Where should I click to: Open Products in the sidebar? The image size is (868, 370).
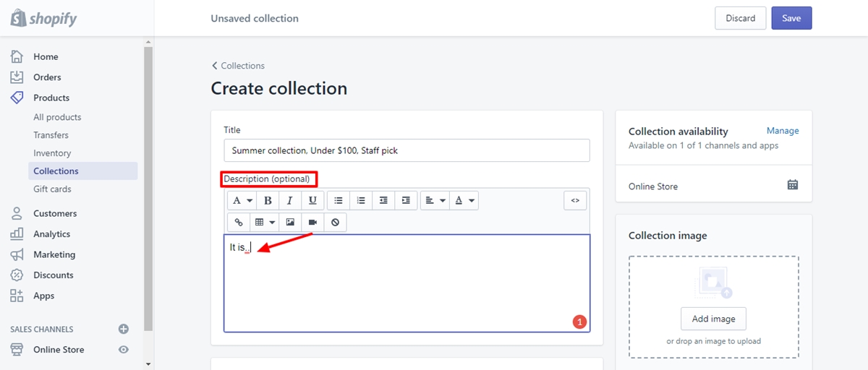pyautogui.click(x=51, y=98)
